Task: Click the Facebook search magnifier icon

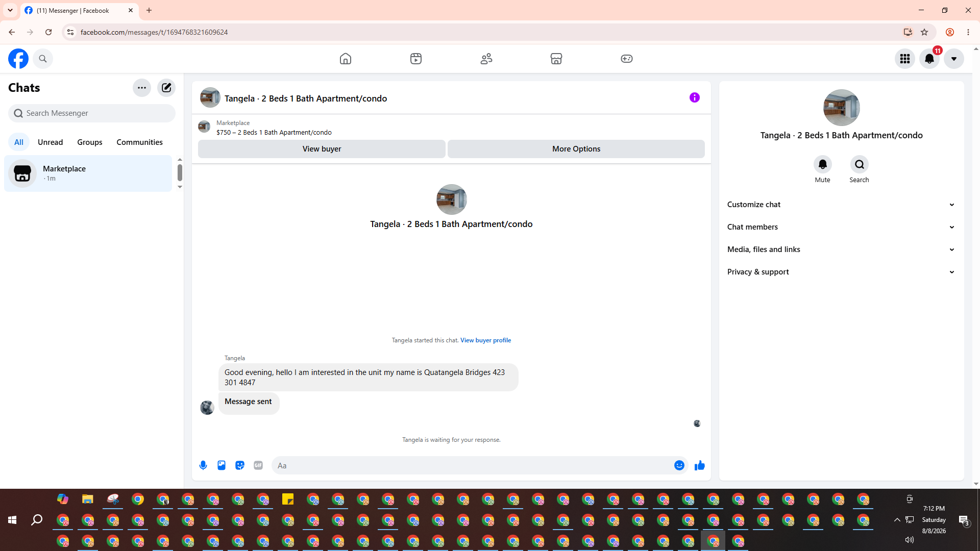Action: pos(43,59)
